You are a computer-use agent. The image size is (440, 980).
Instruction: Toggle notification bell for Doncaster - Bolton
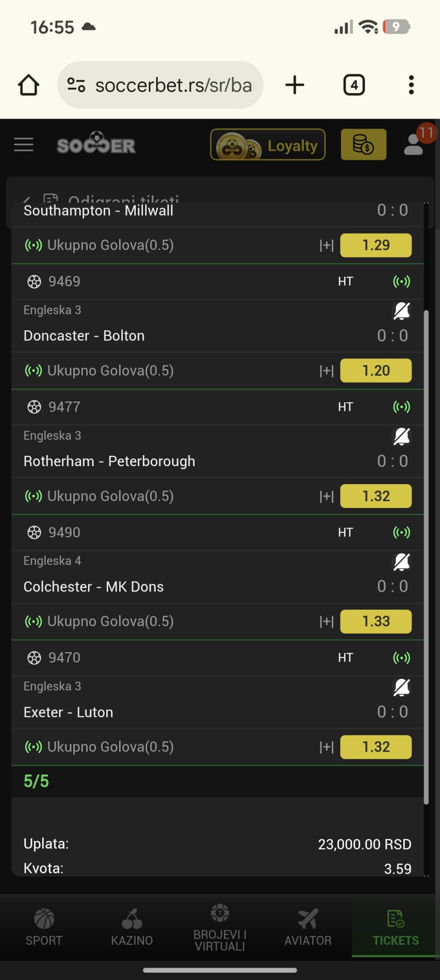[401, 311]
